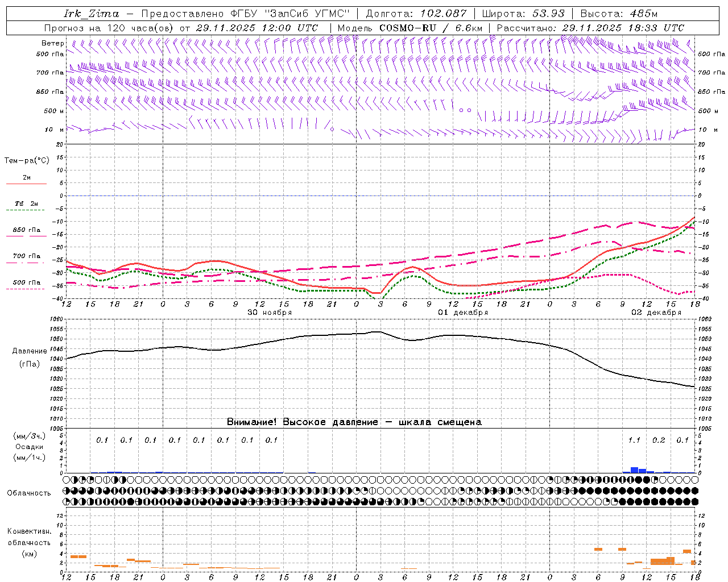This screenshot has height=582, width=728.
Task: Click the model name COSMO-RU / 6.6км
Action: (431, 28)
